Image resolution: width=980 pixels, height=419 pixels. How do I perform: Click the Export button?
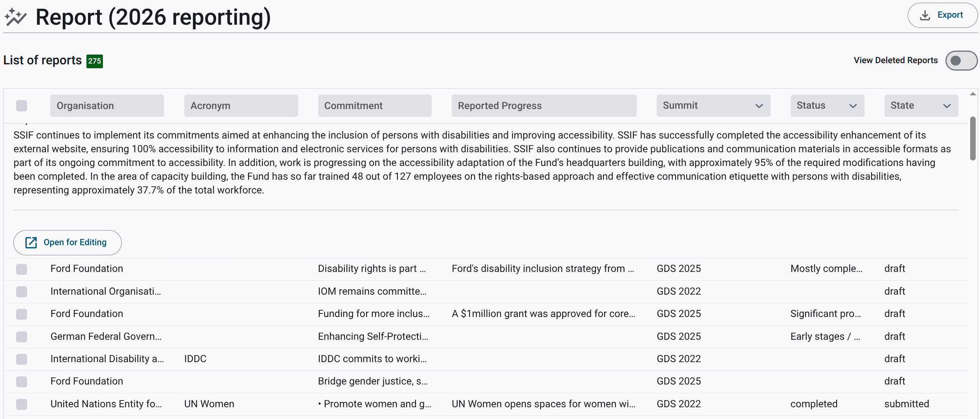942,15
